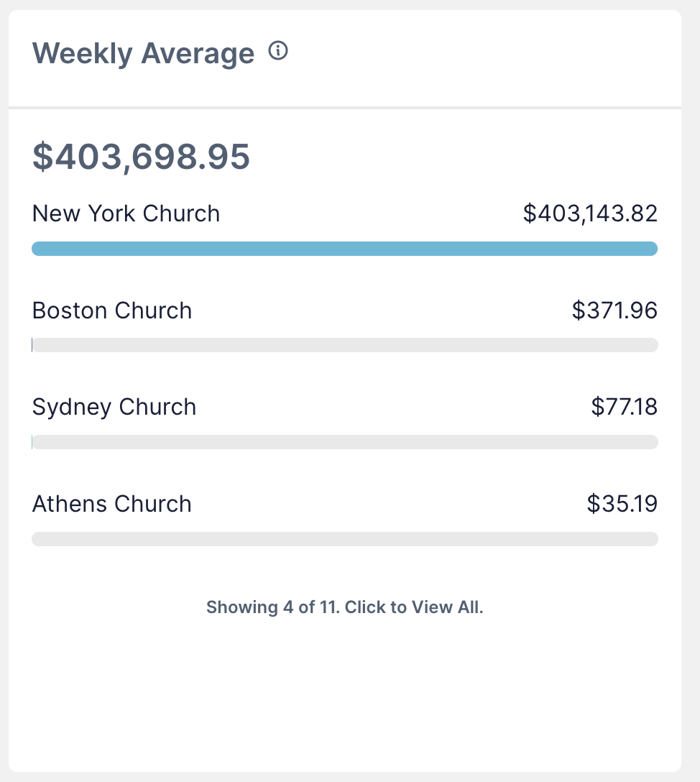Click the $35.19 Athens amount
700x782 pixels.
622,504
